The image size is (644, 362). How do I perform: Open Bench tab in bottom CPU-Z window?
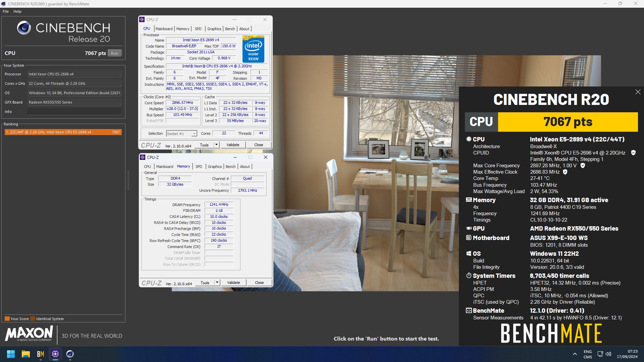[230, 167]
